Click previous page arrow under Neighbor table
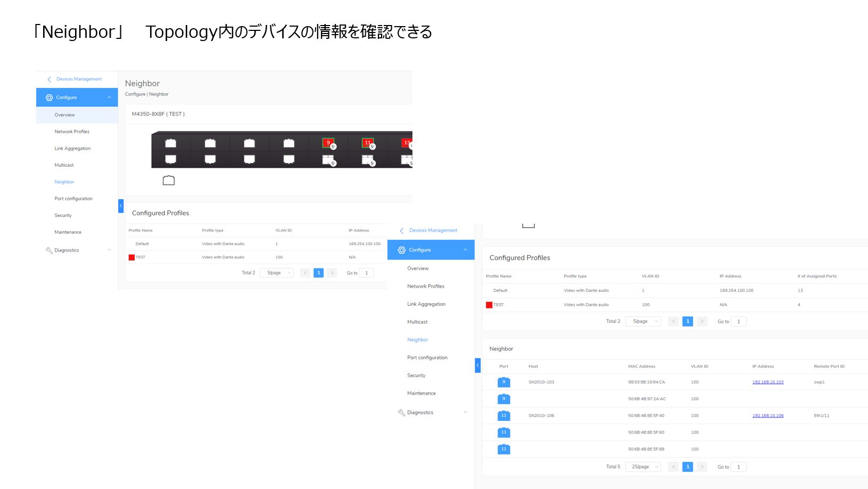This screenshot has width=868, height=489. click(x=673, y=467)
